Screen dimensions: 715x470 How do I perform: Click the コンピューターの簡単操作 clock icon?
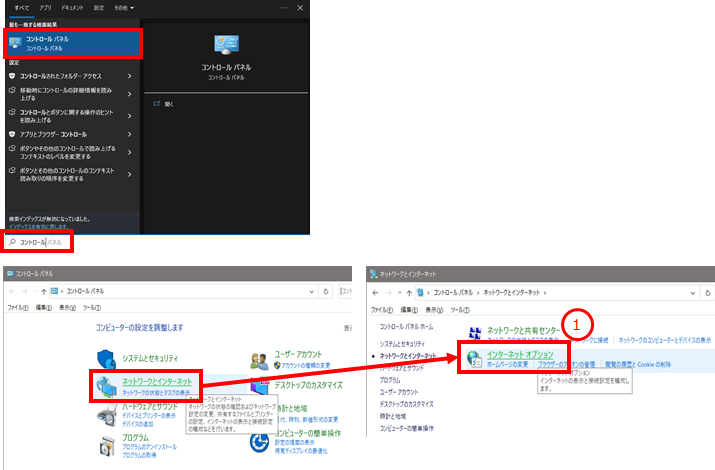click(259, 442)
